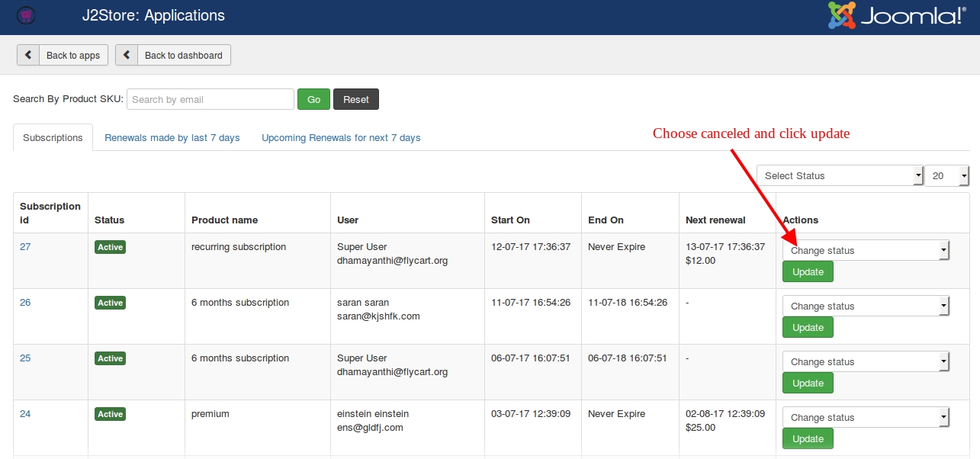Click the Joomla logo
This screenshot has width=980, height=459.
(x=896, y=16)
